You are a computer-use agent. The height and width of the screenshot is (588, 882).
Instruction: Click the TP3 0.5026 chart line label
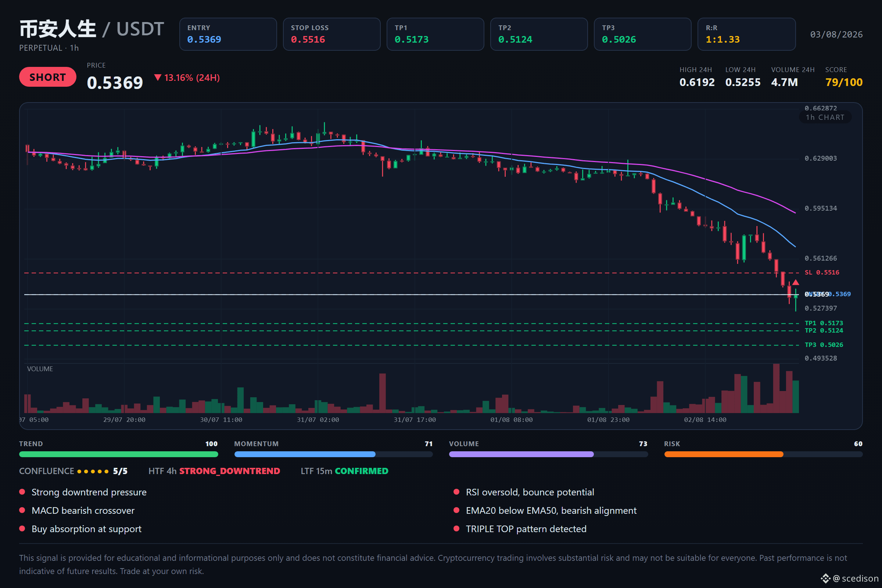pyautogui.click(x=824, y=345)
